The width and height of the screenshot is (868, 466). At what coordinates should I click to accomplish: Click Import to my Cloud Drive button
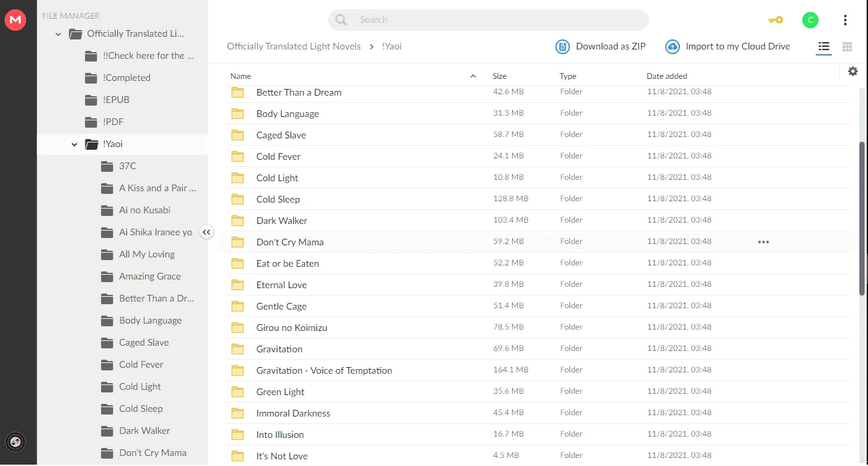pyautogui.click(x=727, y=47)
